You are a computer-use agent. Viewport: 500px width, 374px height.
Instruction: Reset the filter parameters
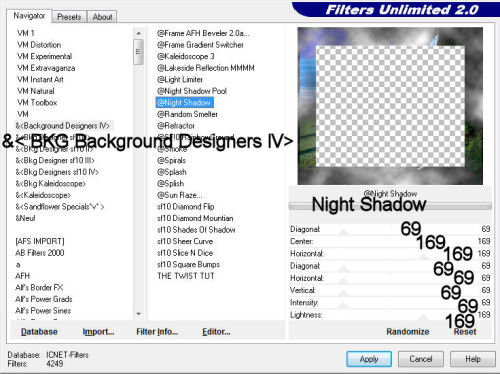[x=465, y=332]
